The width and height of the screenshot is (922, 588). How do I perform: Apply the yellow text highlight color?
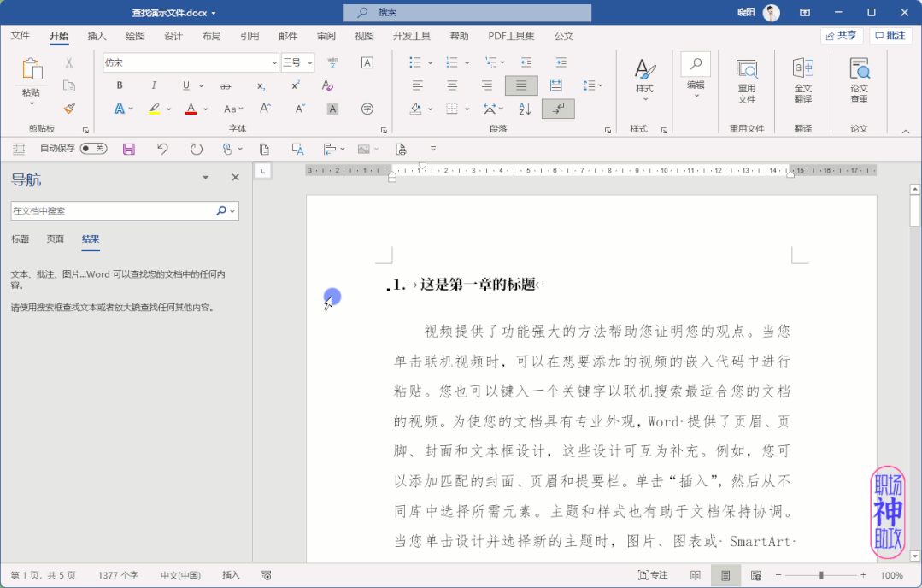click(154, 109)
